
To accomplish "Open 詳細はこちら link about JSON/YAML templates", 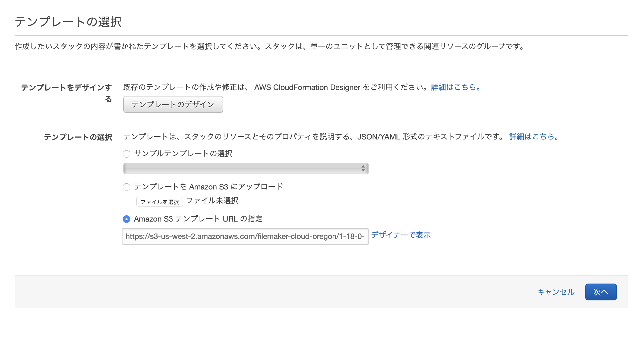I will (x=533, y=137).
